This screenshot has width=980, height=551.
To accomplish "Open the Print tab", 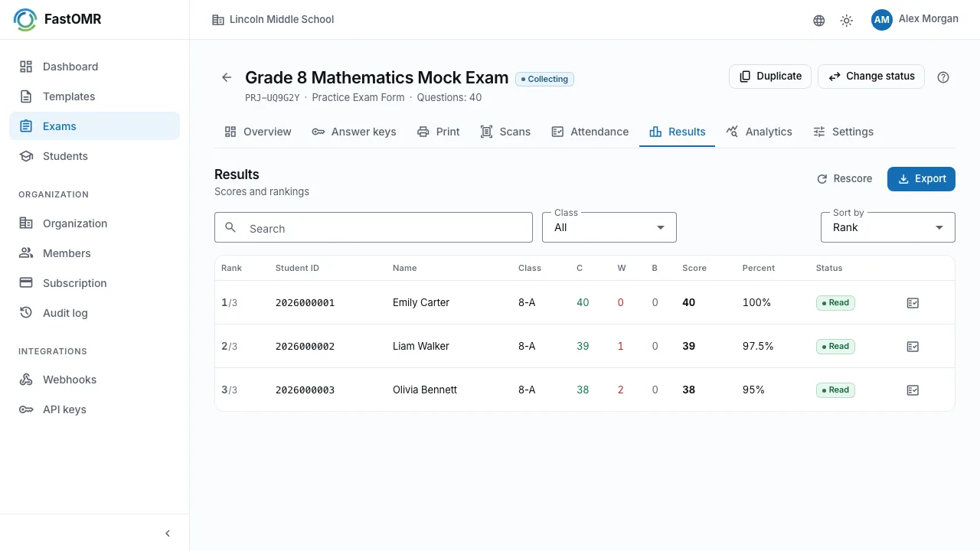I will pyautogui.click(x=439, y=132).
